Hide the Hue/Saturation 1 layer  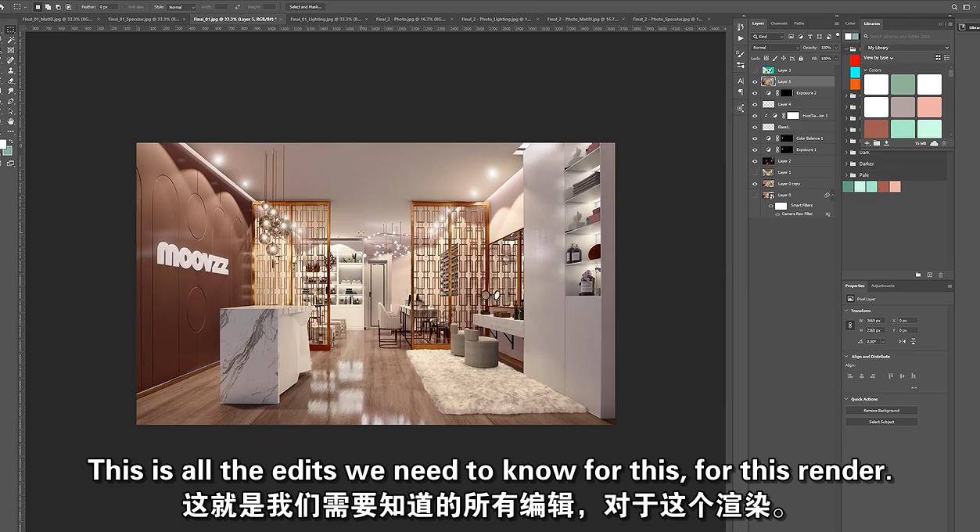coord(755,116)
